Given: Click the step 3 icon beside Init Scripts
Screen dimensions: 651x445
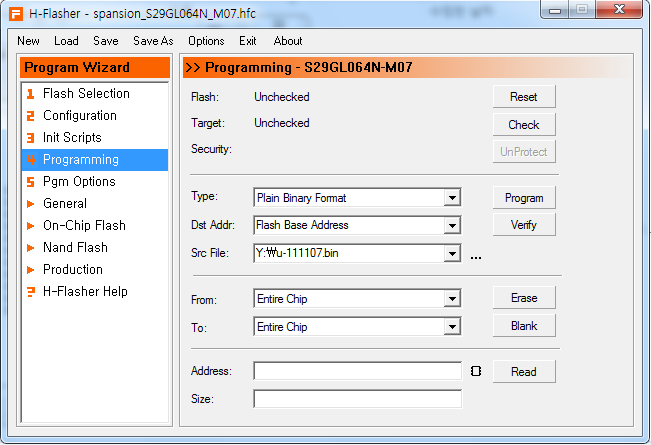Looking at the screenshot, I should pos(30,138).
